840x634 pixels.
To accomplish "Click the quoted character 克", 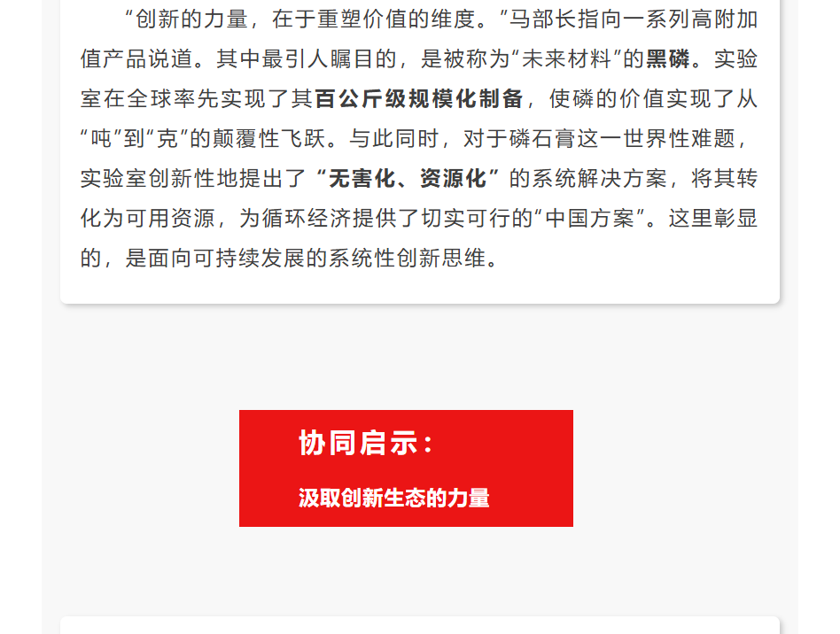I will 167,139.
